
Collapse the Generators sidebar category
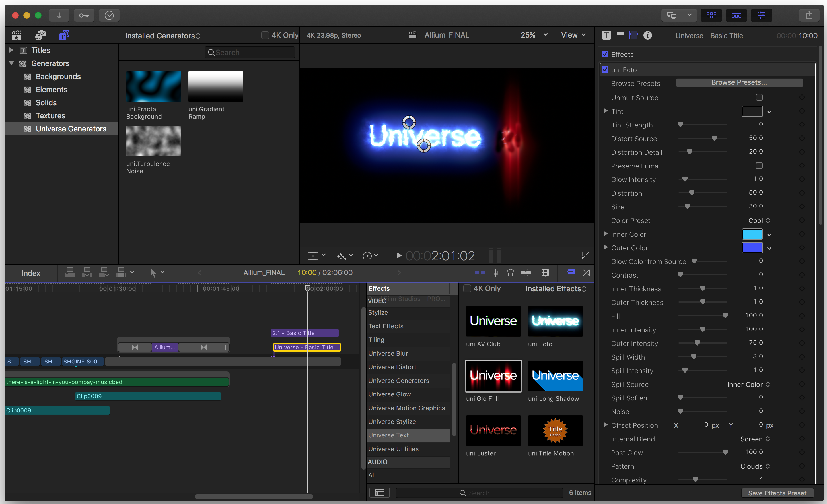coord(11,63)
